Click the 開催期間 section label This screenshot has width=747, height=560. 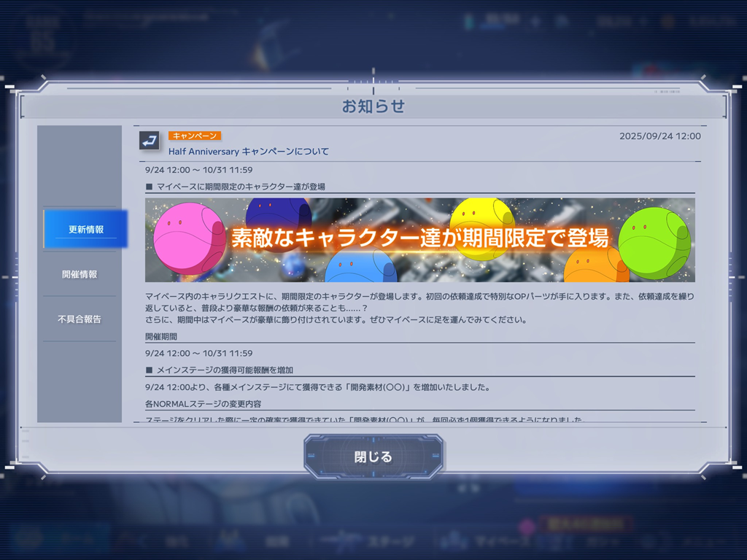[161, 337]
